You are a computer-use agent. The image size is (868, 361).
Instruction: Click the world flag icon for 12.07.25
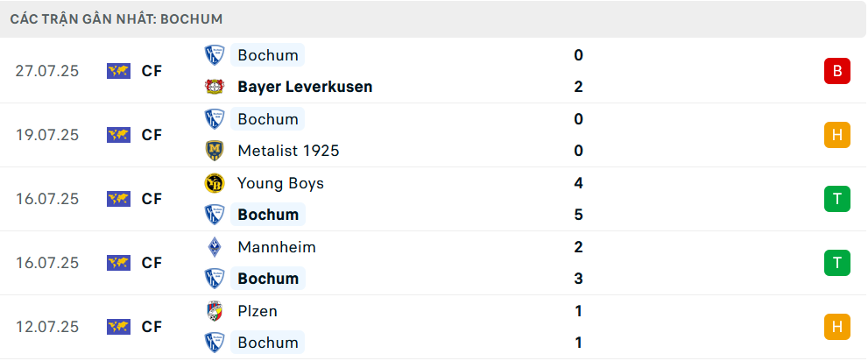(118, 327)
